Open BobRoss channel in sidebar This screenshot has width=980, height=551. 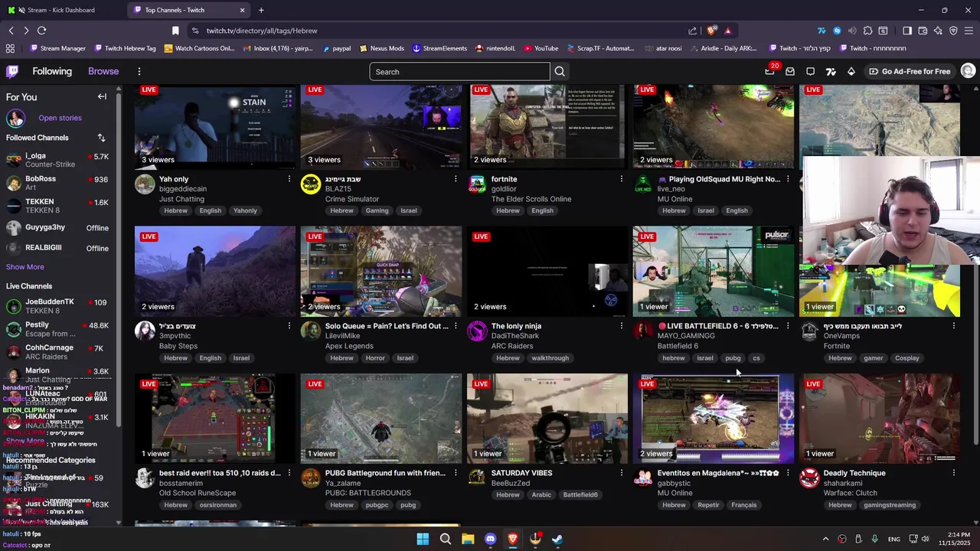(58, 183)
